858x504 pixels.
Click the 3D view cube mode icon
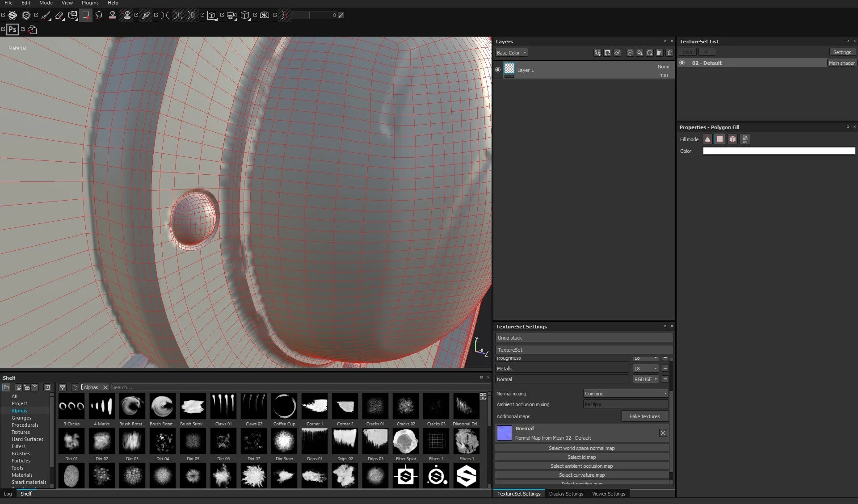tap(212, 15)
